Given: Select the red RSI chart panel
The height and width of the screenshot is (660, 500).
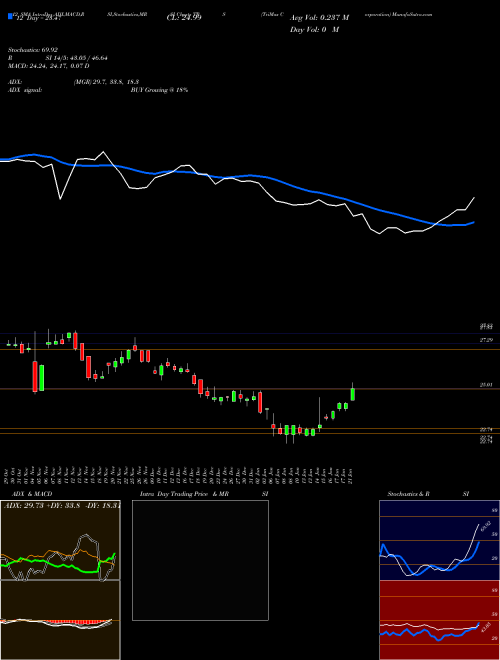Looking at the screenshot, I should (439, 620).
